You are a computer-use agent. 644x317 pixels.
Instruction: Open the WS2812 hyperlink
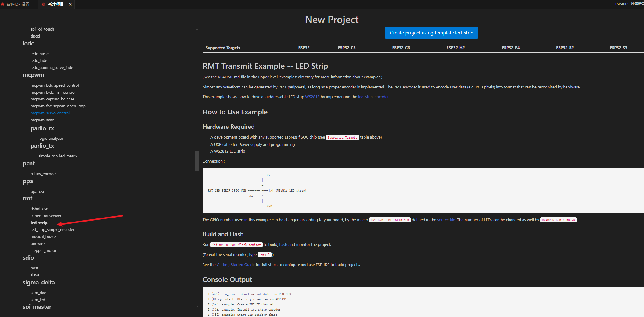tap(312, 97)
